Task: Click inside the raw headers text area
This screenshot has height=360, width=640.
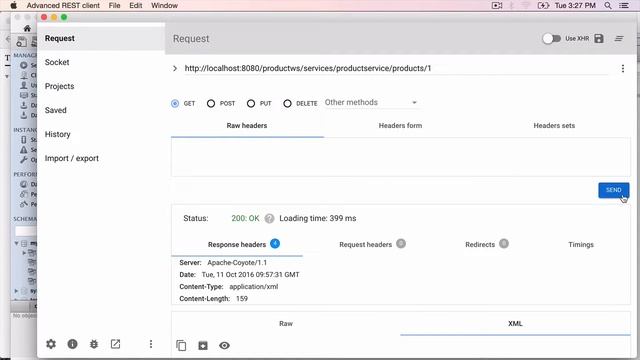Action: [401, 157]
